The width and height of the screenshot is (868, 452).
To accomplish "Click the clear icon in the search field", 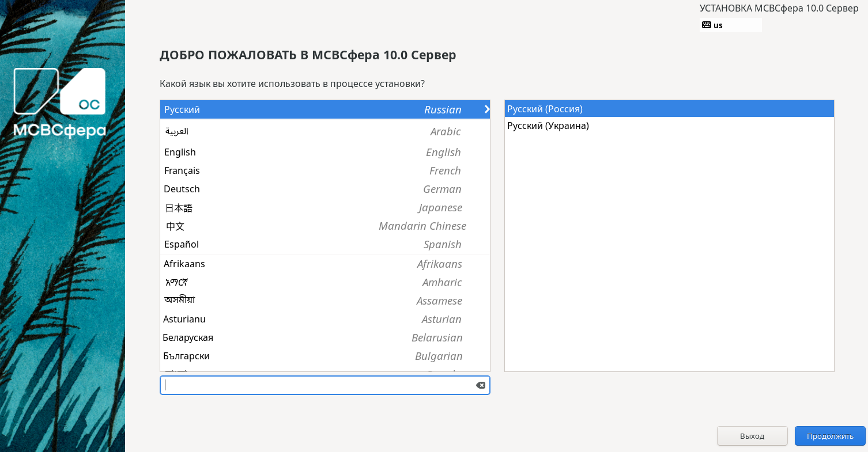I will 480,385.
